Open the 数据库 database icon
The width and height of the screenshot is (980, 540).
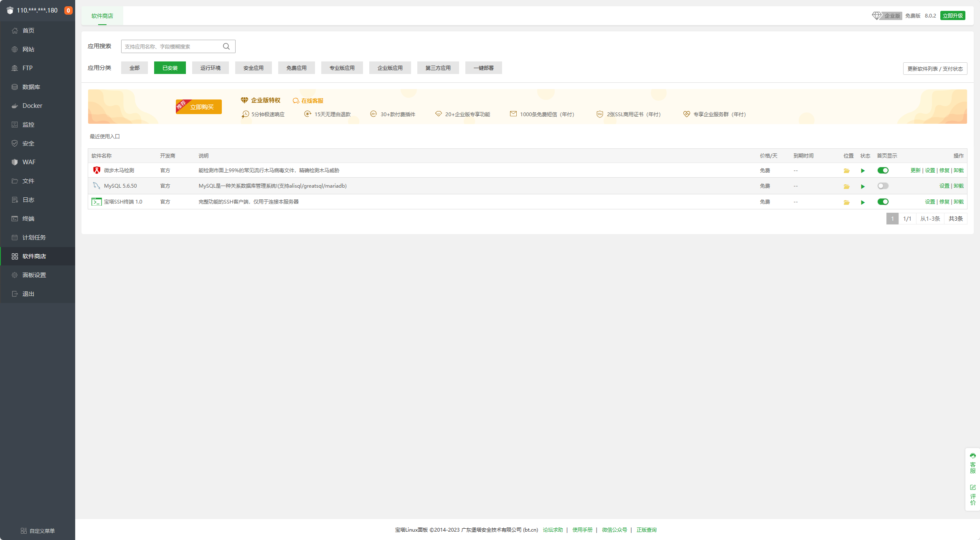click(15, 87)
